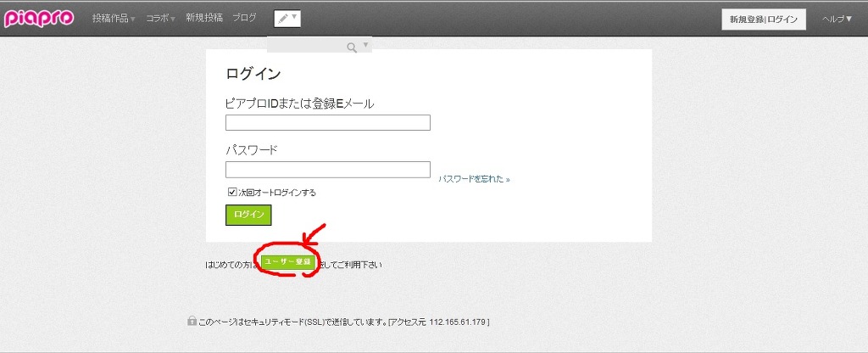The image size is (868, 353).
Task: Click the piapro logo
Action: [x=39, y=19]
